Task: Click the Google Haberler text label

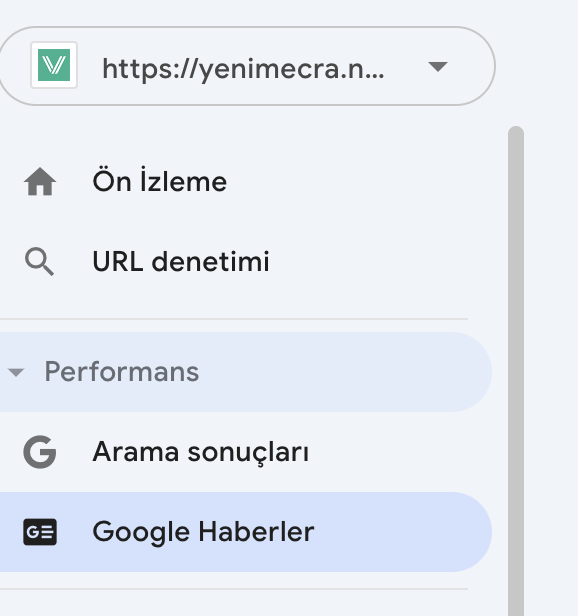Action: 204,532
